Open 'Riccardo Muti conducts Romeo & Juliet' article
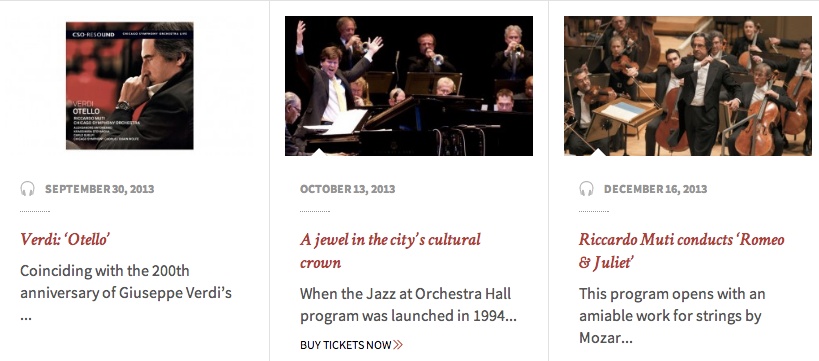Viewport: 819px width, 361px height. [x=682, y=251]
